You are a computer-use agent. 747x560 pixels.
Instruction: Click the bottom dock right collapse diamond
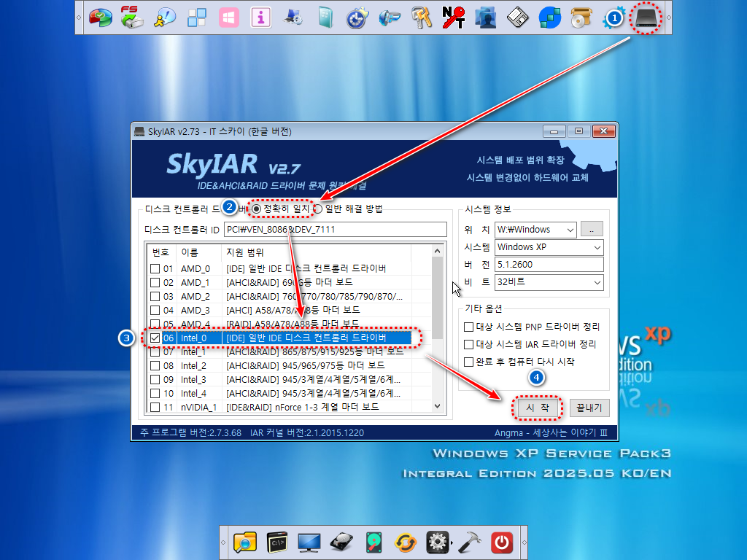(x=524, y=542)
